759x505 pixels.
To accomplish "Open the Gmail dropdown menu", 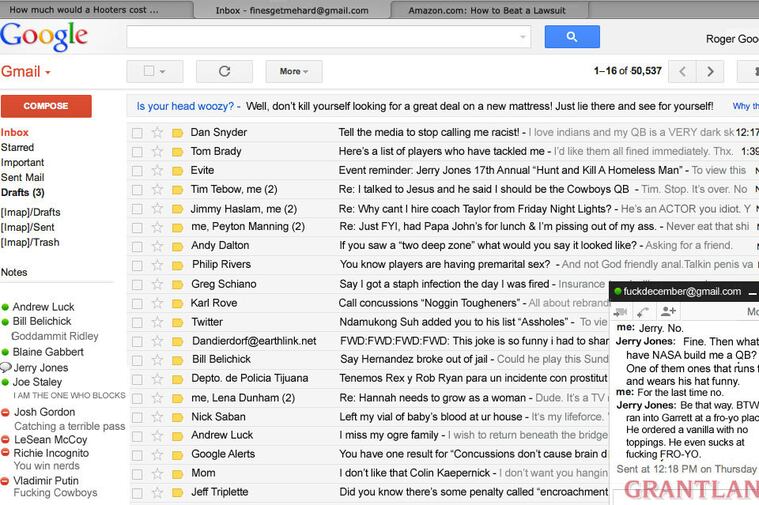I will (x=26, y=72).
